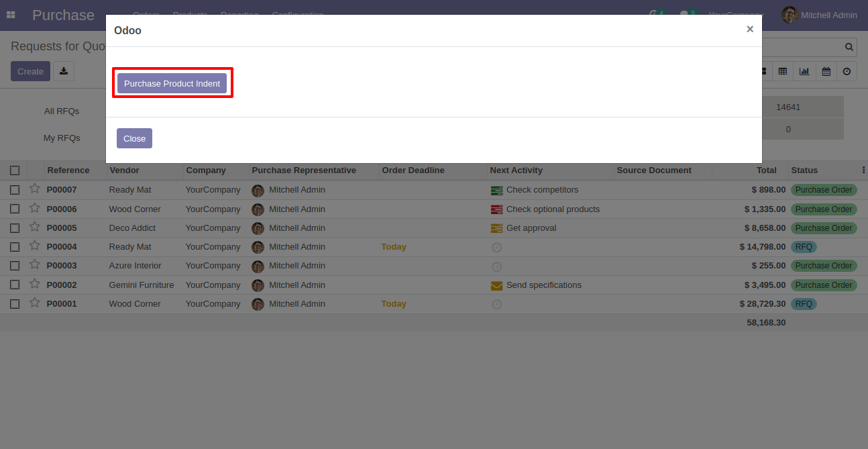Click the Purchase Product Indent button

point(172,83)
